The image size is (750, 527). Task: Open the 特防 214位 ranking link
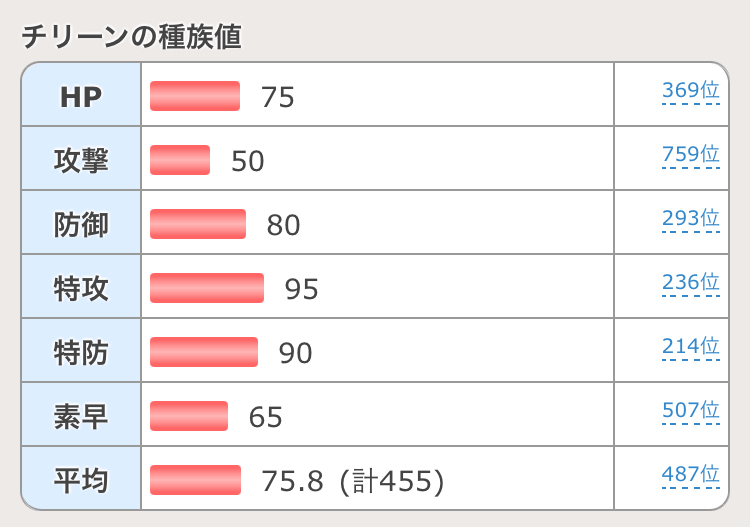690,347
